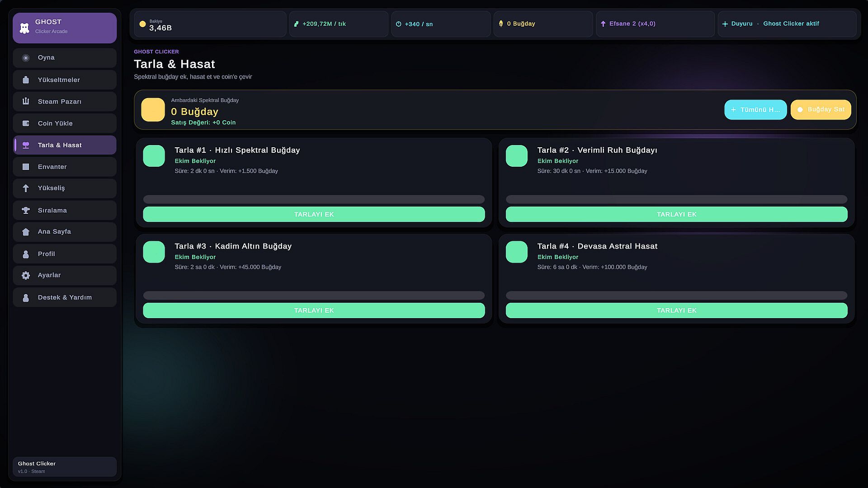Click the Steam Pazarı market icon
868x488 pixels.
pyautogui.click(x=26, y=101)
